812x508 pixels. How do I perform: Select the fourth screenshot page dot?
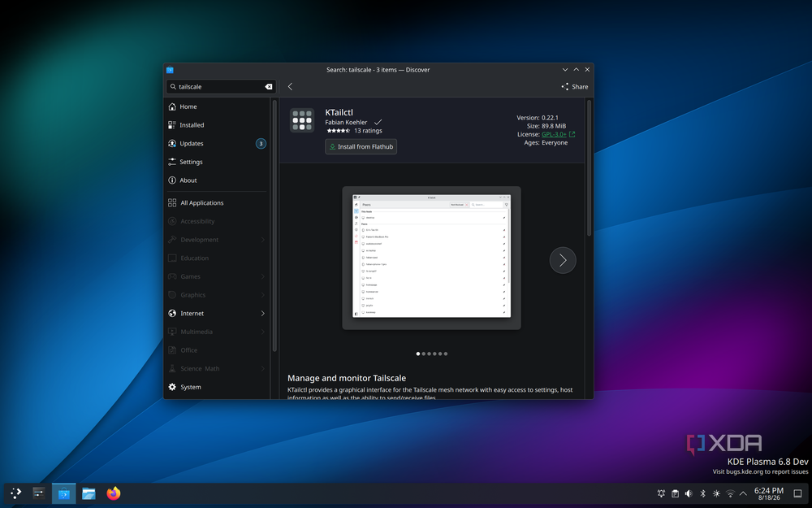click(434, 354)
